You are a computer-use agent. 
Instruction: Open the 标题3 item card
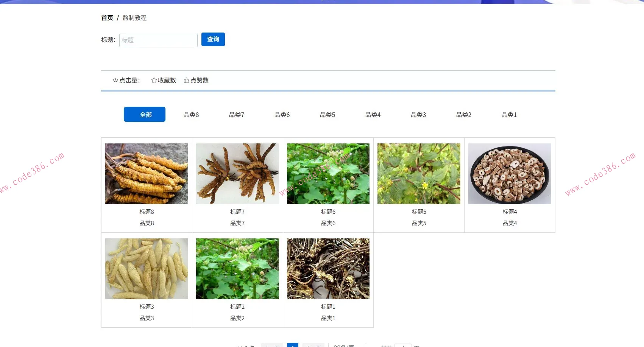pos(146,268)
